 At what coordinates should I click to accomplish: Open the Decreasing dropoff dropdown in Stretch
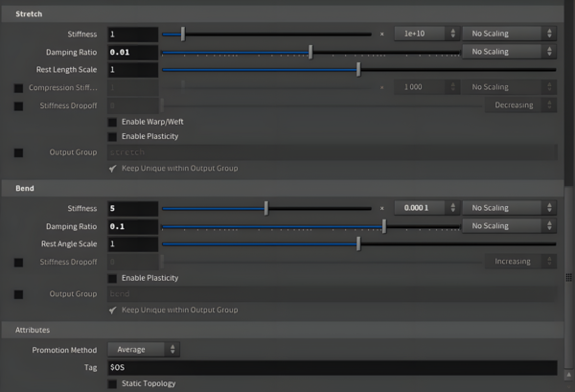520,105
